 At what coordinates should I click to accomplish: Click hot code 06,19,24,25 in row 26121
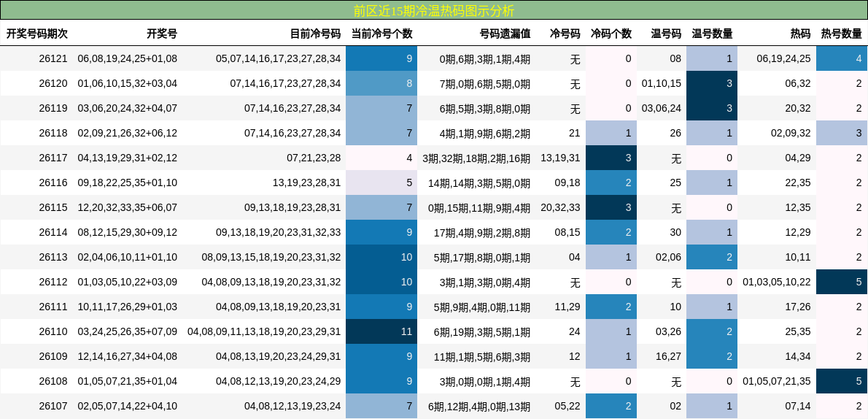pyautogui.click(x=784, y=58)
